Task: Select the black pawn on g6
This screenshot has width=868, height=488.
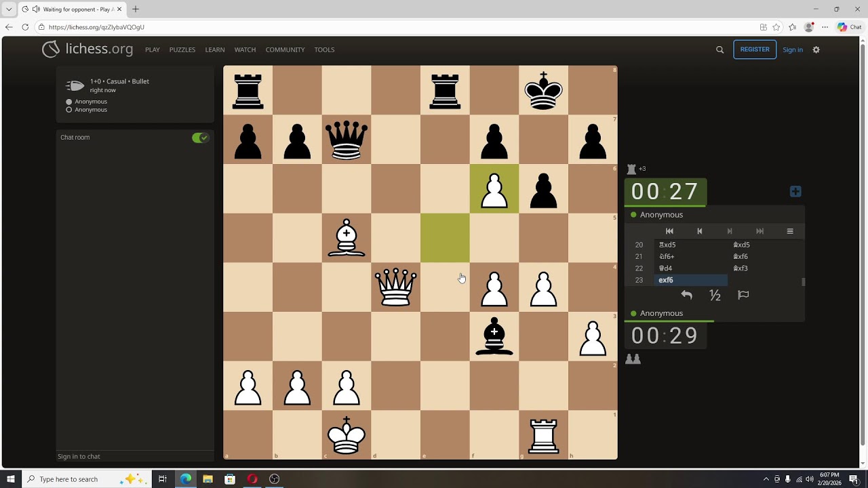Action: [543, 189]
